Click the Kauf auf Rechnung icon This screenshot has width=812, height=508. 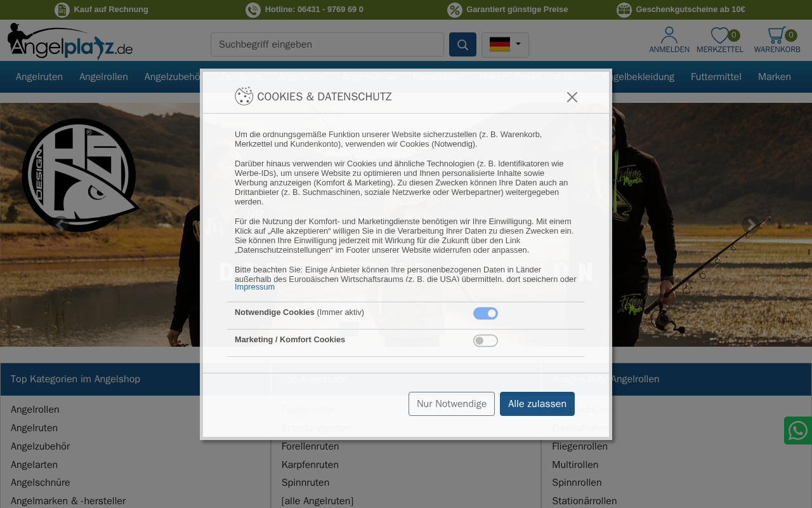62,10
